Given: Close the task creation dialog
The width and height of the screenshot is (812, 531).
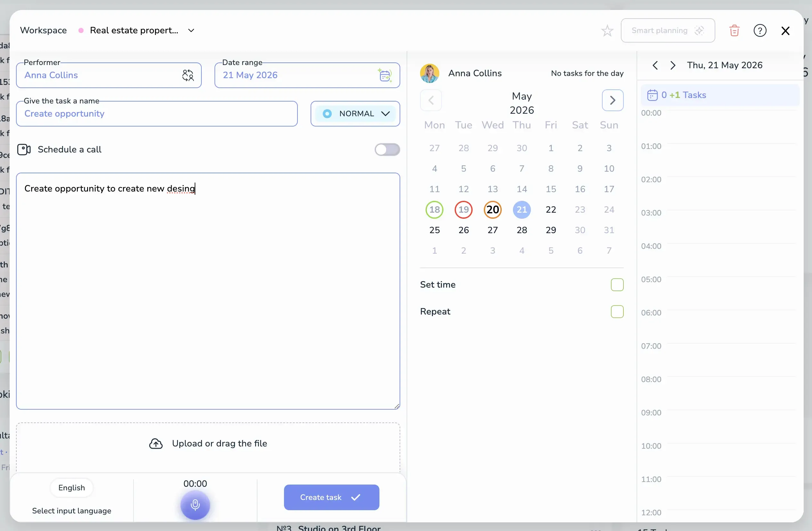Looking at the screenshot, I should click(x=785, y=31).
